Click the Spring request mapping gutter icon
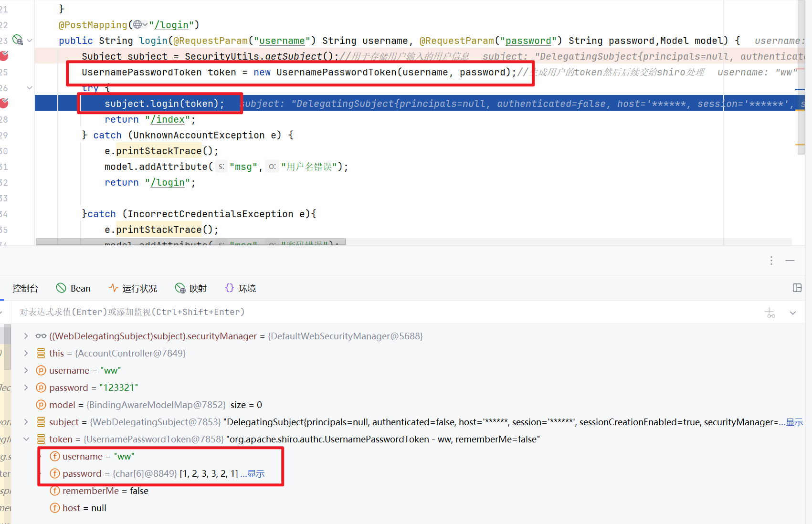The height and width of the screenshot is (524, 812). point(17,40)
